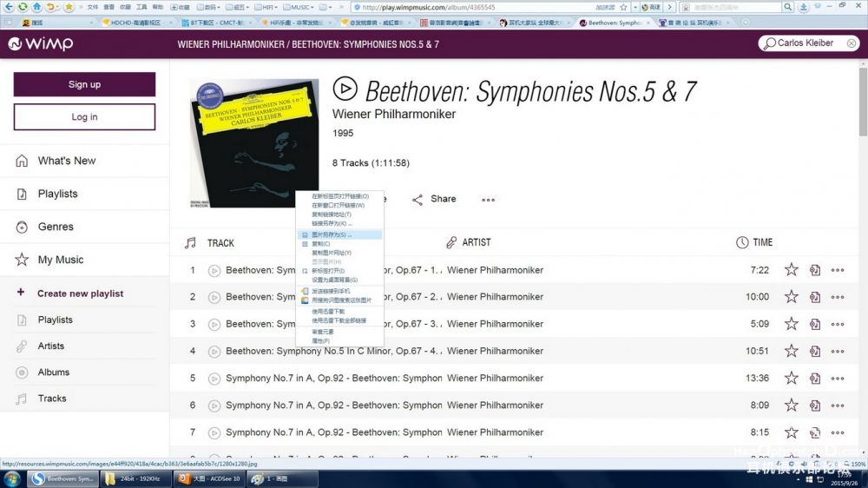Click the browser undo arrow button
This screenshot has width=868, height=488.
pos(50,7)
